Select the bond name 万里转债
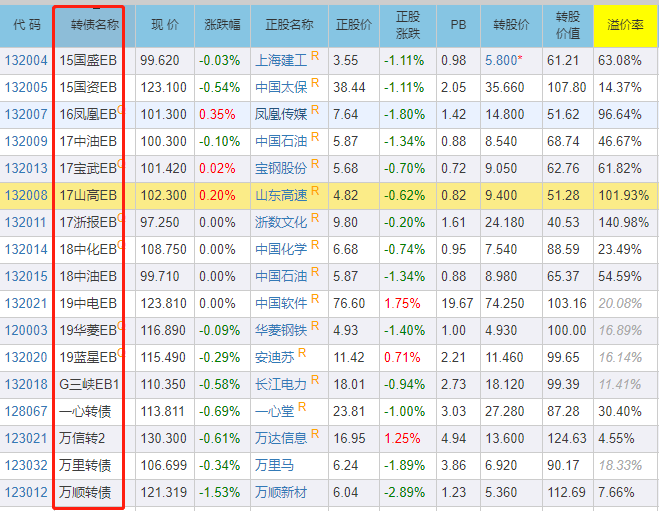659x511 pixels. click(85, 465)
